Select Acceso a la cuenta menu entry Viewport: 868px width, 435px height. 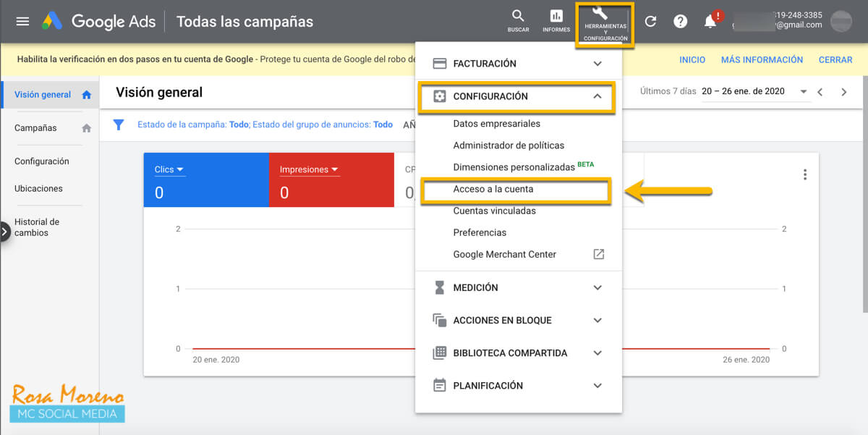pos(506,190)
